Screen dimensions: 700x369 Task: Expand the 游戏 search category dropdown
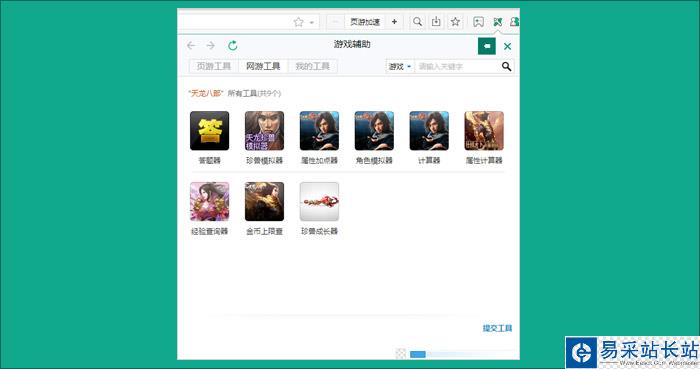point(400,66)
